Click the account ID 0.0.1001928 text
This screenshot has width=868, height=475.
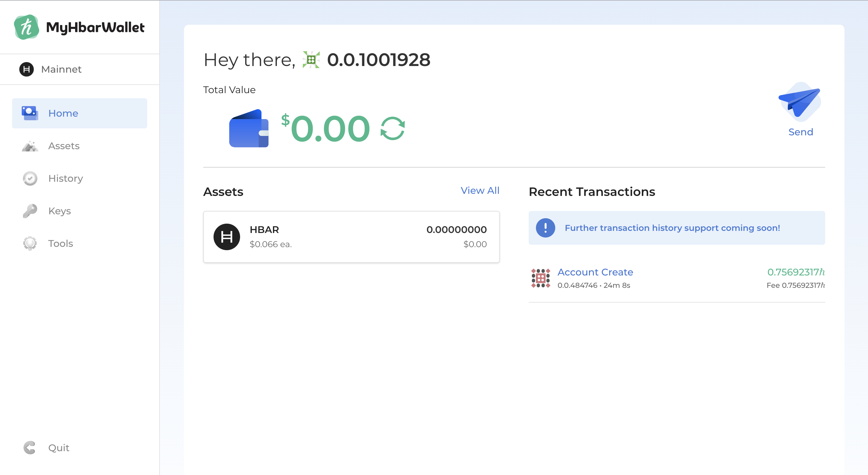coord(379,60)
